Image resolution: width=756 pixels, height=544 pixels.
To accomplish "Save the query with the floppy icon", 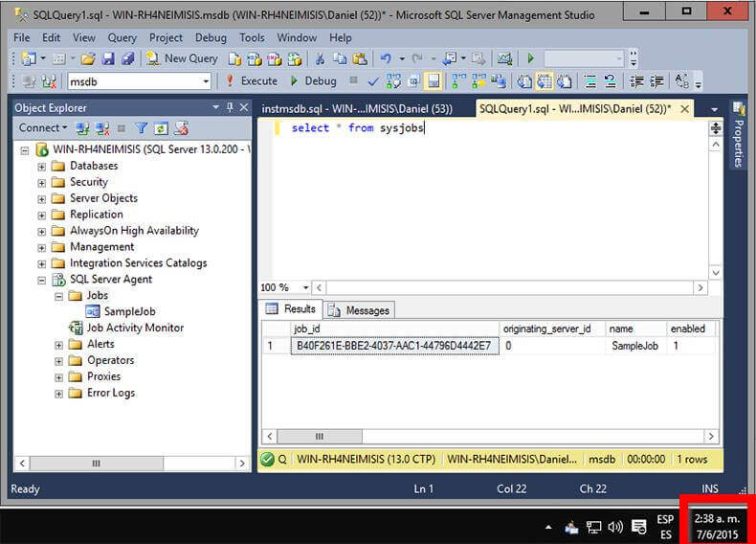I will (108, 58).
